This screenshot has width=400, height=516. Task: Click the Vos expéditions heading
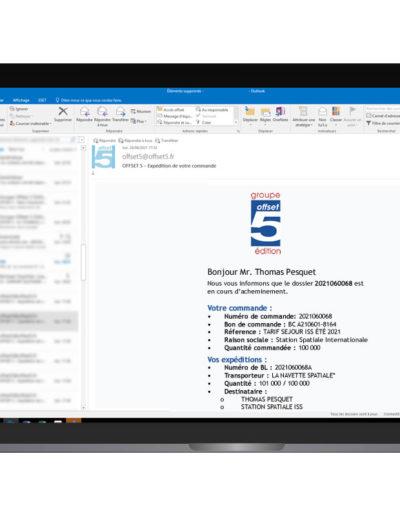click(237, 359)
